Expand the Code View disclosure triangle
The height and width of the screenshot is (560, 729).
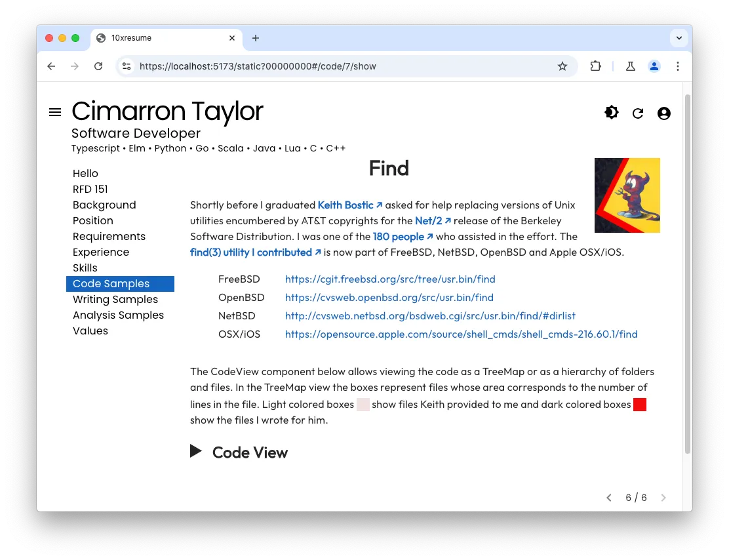[x=196, y=451]
